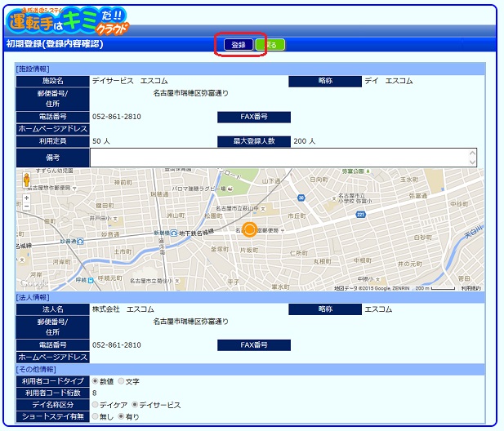This screenshot has width=504, height=431.
Task: Click the 利用者コード桁数 value 8
Action: 95,393
